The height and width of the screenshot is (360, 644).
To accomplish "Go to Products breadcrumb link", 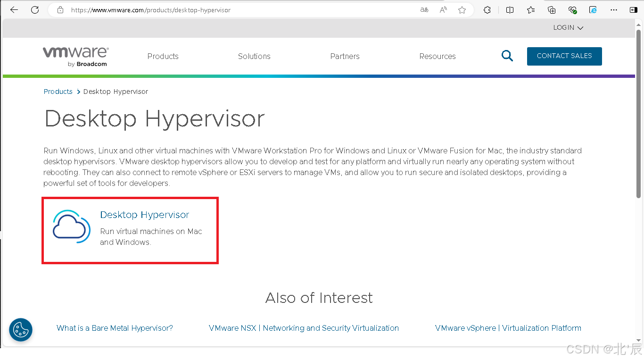I will [x=58, y=92].
